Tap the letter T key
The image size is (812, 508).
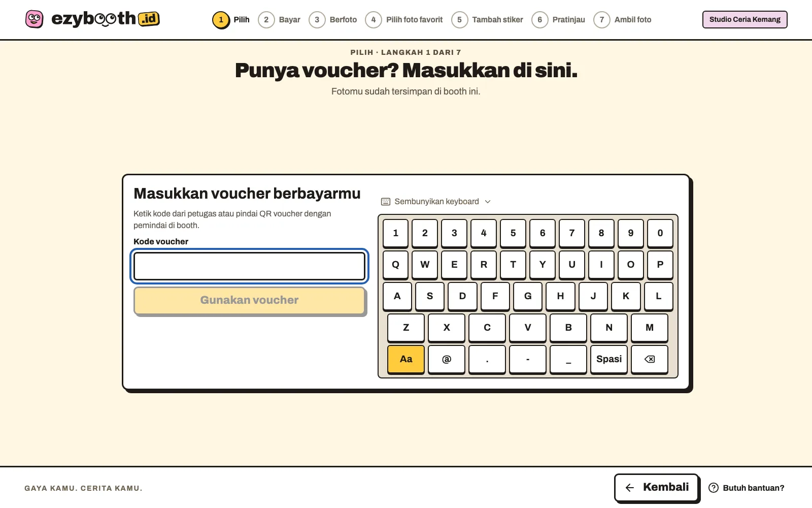click(x=513, y=265)
